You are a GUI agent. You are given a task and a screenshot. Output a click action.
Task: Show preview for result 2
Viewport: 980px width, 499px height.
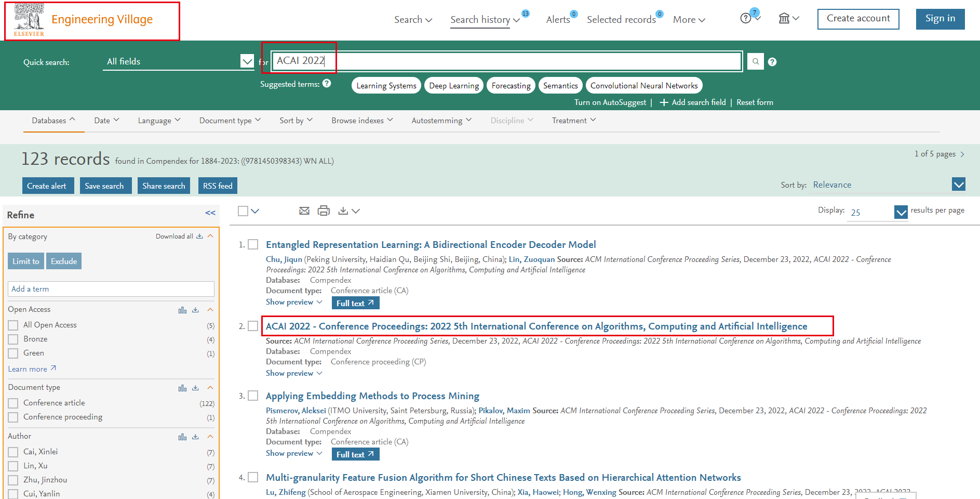point(294,373)
